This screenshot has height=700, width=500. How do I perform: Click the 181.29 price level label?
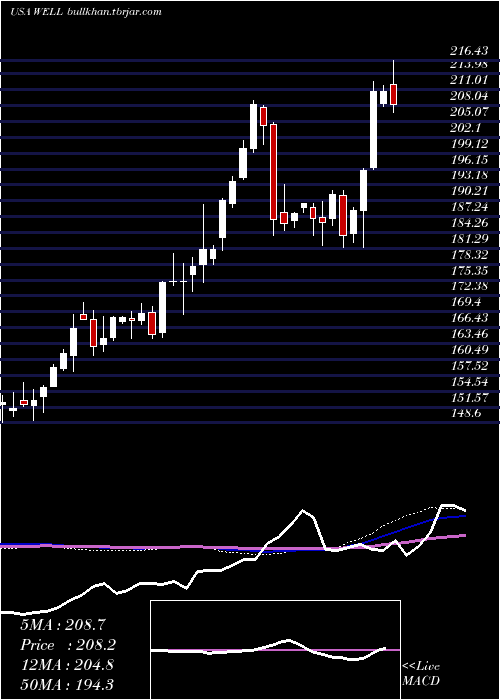coord(468,239)
